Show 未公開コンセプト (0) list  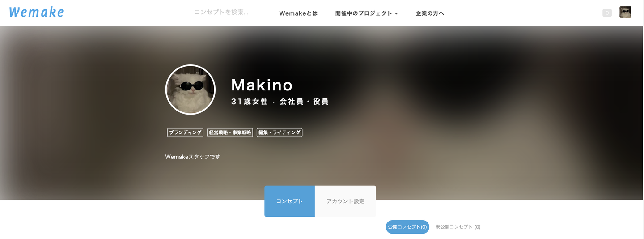tap(458, 227)
